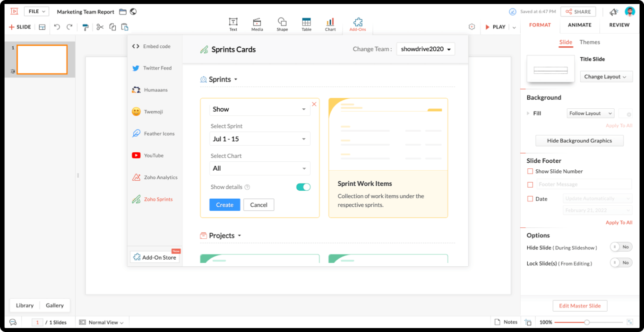Click the announcements megaphone icon
644x332 pixels.
coord(614,12)
